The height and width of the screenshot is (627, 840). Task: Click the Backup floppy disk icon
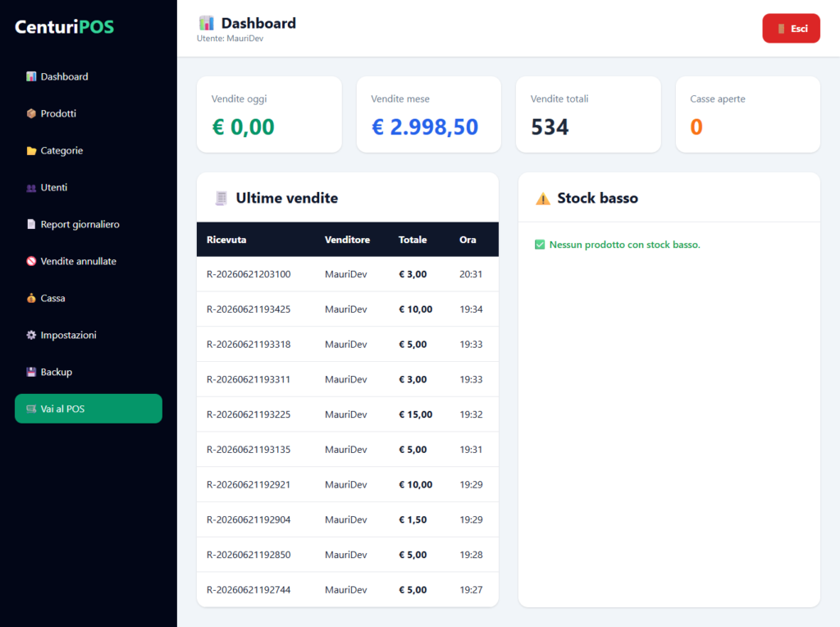[31, 372]
